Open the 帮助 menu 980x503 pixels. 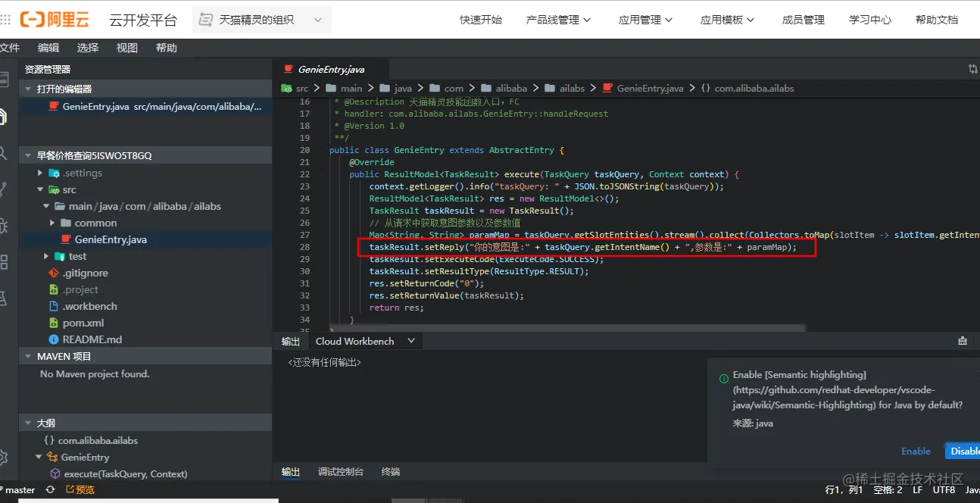[x=167, y=48]
